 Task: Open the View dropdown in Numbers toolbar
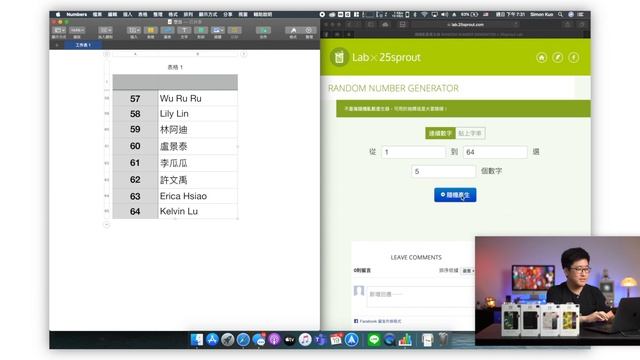[59, 30]
